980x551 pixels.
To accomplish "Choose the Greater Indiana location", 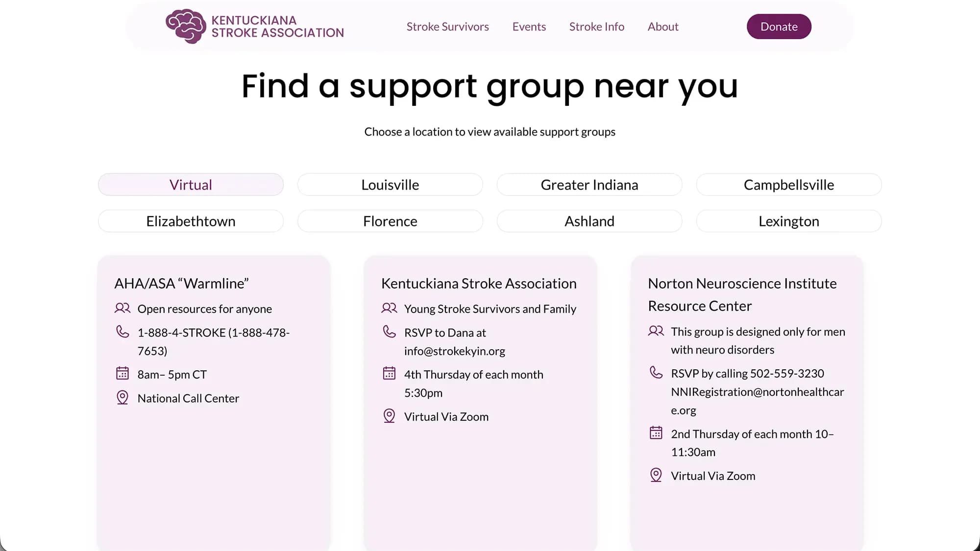I will point(589,185).
